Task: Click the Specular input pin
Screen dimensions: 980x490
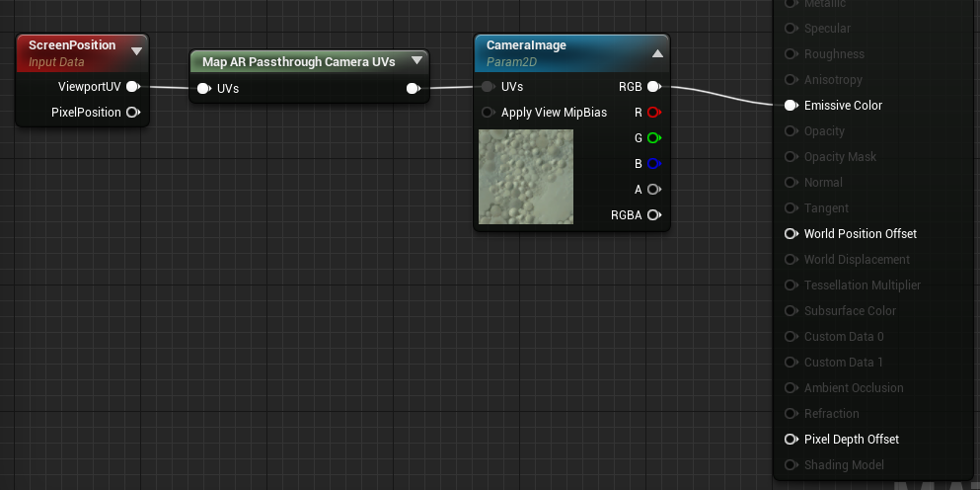Action: point(791,29)
